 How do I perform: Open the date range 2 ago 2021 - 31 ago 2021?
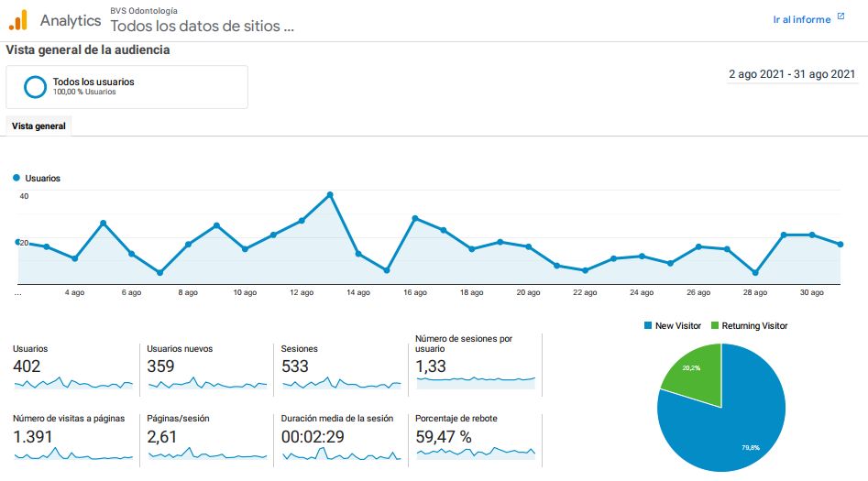792,74
